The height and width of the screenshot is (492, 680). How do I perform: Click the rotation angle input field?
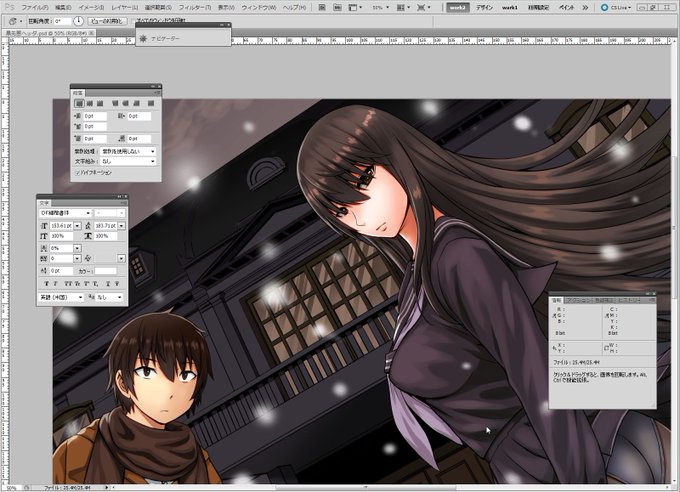pyautogui.click(x=62, y=21)
